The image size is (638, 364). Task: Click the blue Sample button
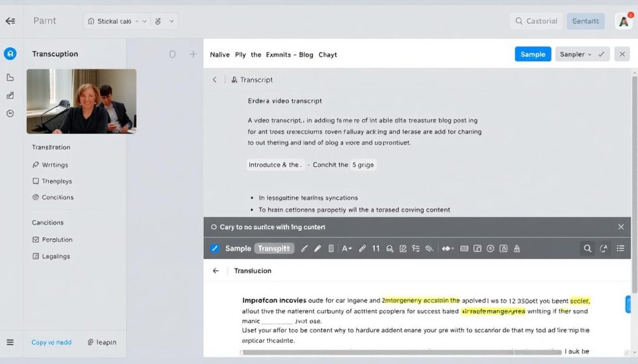click(x=533, y=54)
